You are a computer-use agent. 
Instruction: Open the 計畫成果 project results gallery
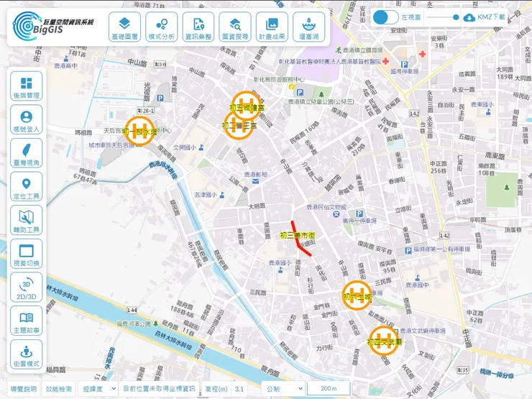point(272,27)
